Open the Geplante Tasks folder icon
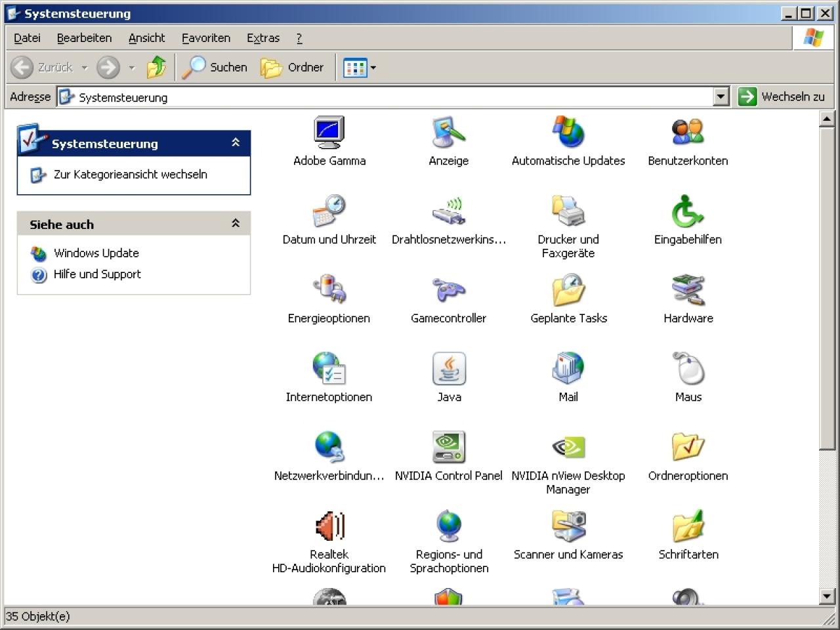Image resolution: width=840 pixels, height=630 pixels. point(568,290)
